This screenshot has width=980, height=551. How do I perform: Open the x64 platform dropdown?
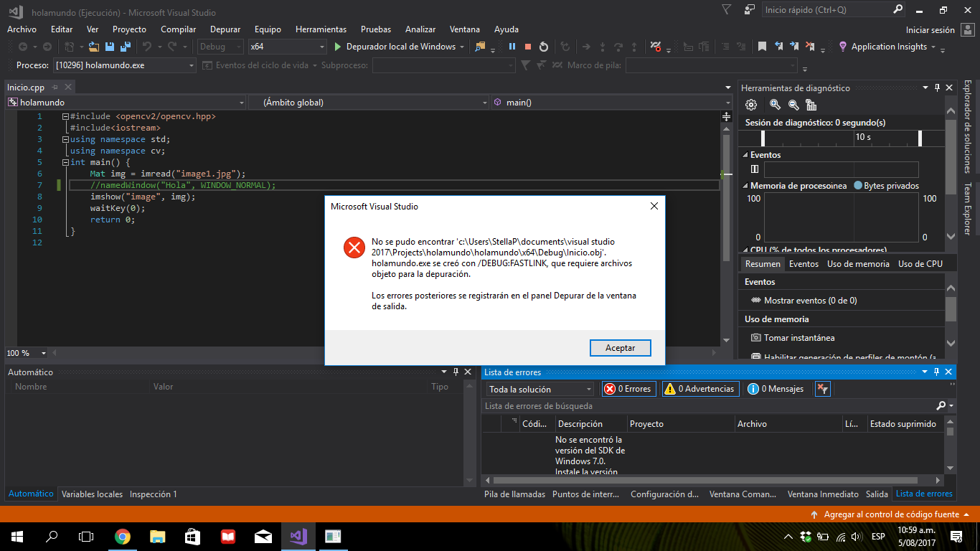click(x=287, y=47)
